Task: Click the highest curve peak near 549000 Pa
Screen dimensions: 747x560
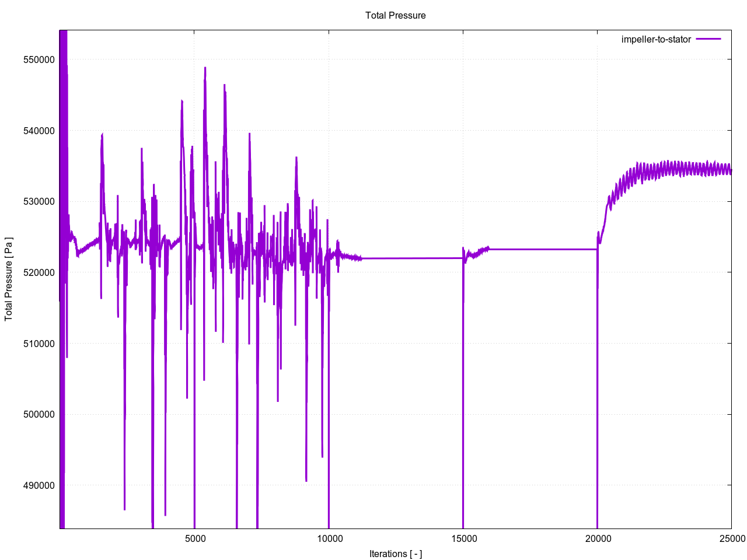Action: click(205, 68)
